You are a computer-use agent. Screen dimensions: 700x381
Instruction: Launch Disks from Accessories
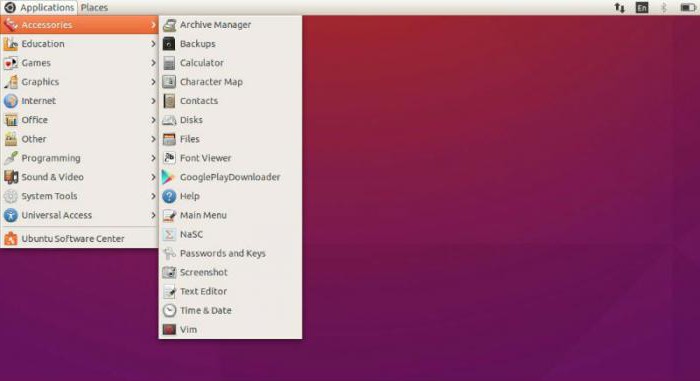click(230, 120)
